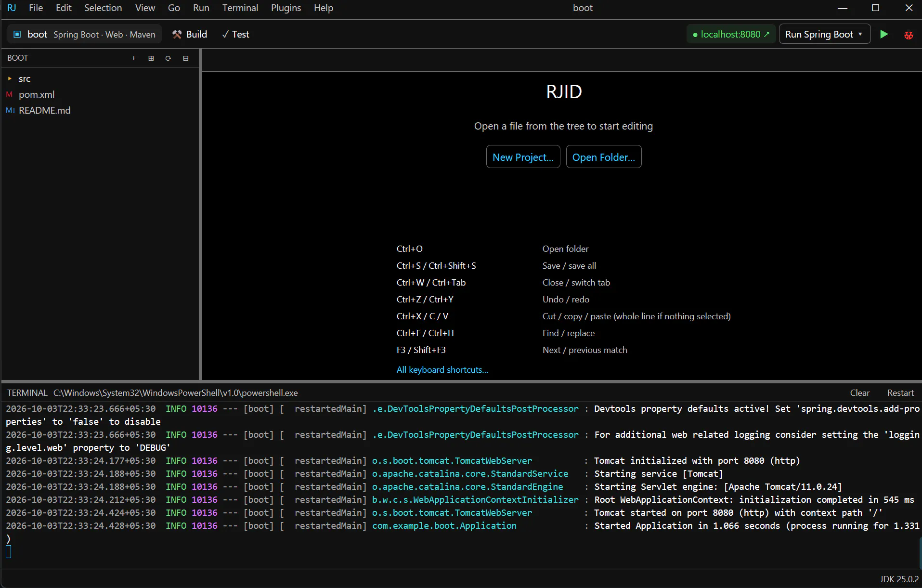
Task: Run tests with the Test button
Action: (x=235, y=34)
